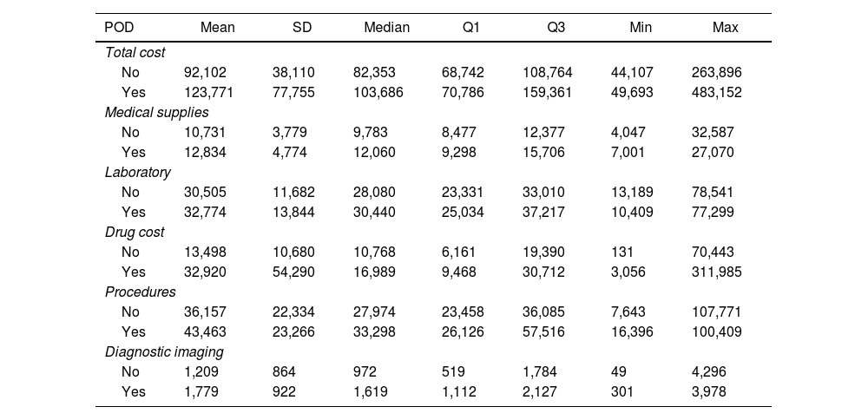The width and height of the screenshot is (868, 420).
Task: Click the 33,298 procedures median cell
Action: [x=376, y=331]
